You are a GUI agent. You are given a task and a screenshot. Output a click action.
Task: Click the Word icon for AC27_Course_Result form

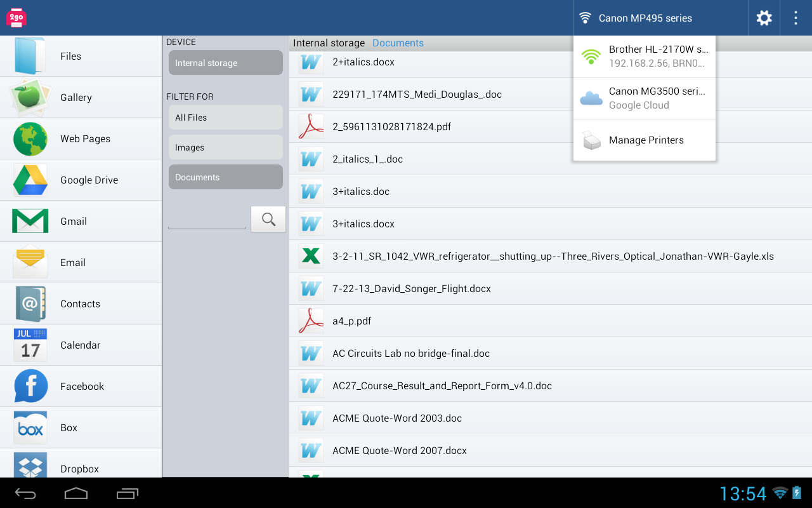311,385
